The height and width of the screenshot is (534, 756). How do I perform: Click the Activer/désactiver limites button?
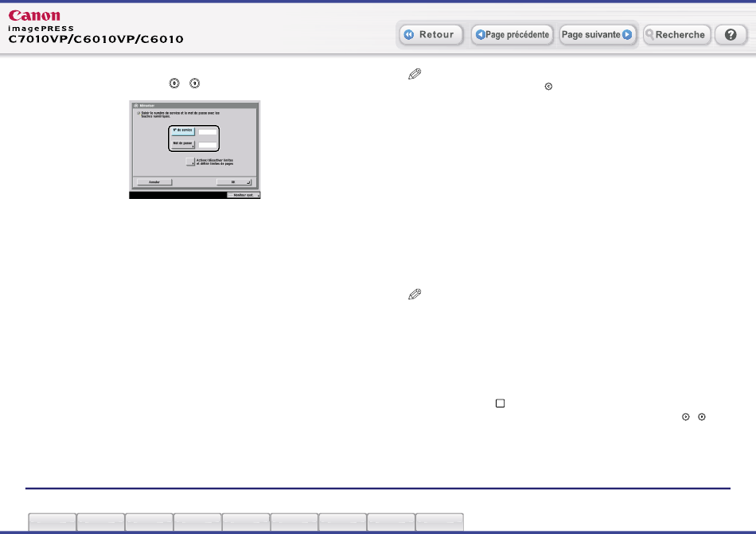tap(190, 162)
